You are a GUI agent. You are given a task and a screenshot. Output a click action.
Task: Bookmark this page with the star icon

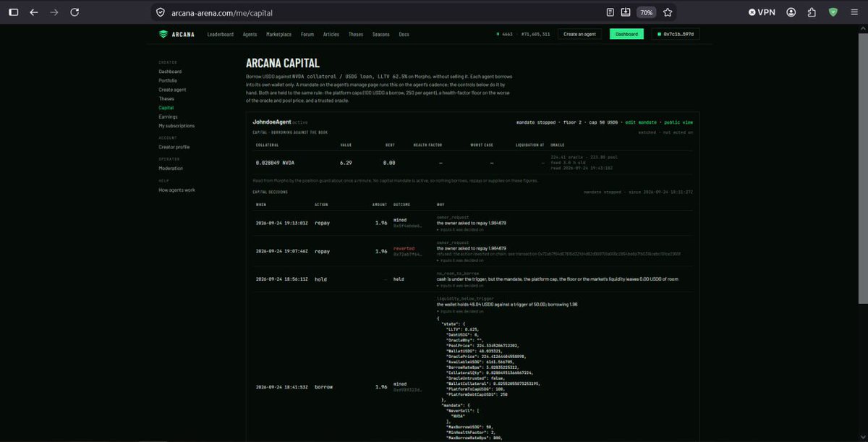click(x=668, y=12)
